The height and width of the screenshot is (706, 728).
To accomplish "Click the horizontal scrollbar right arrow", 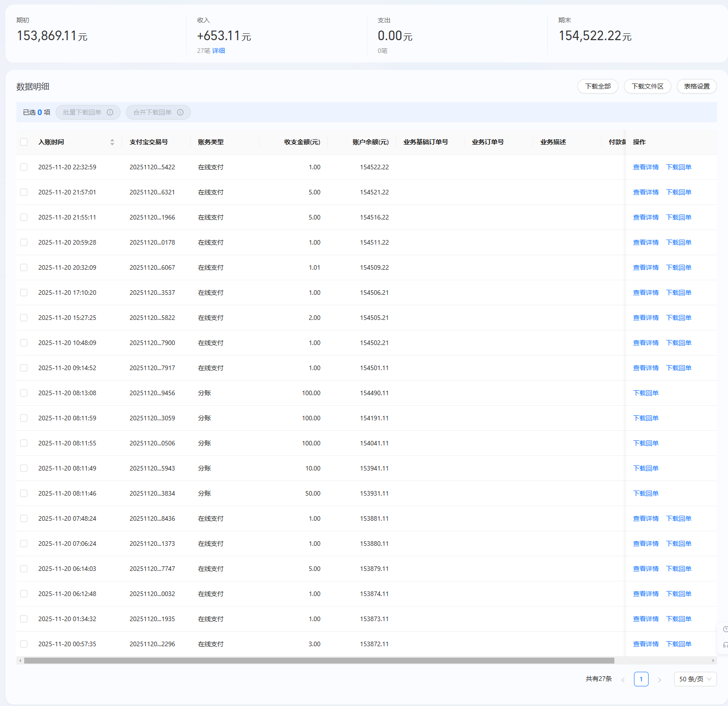I will pyautogui.click(x=713, y=660).
